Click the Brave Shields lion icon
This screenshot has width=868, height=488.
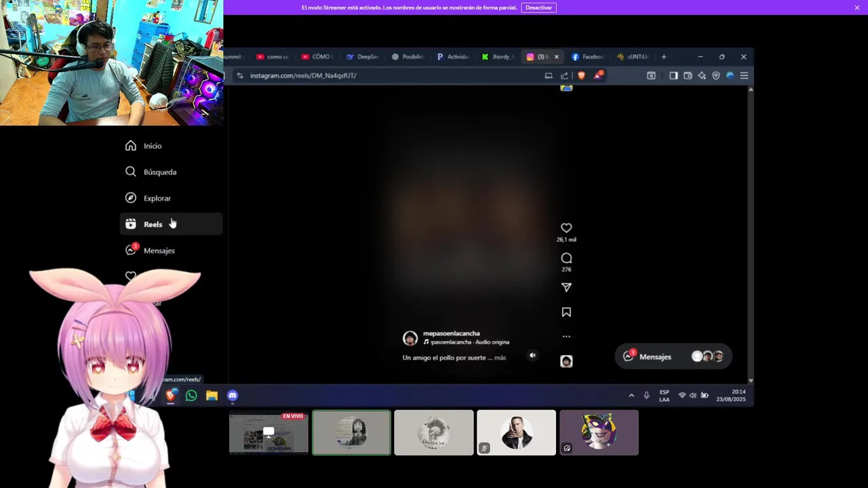coord(581,76)
